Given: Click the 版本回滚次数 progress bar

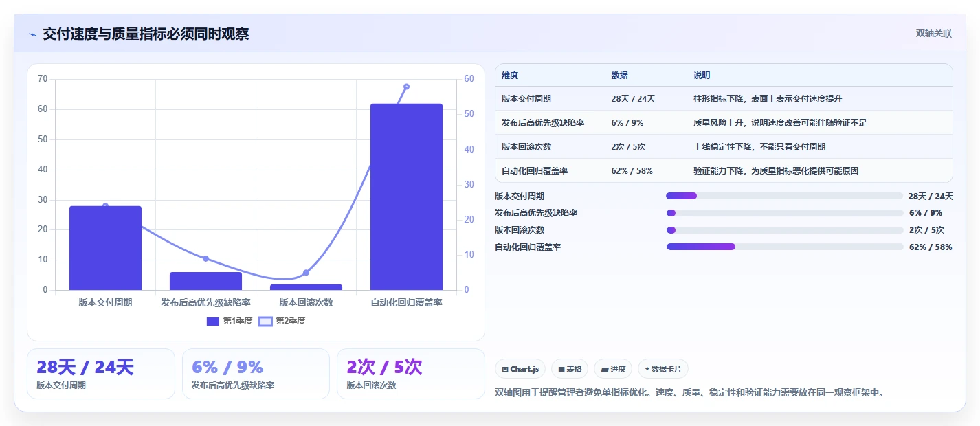Looking at the screenshot, I should pos(785,230).
